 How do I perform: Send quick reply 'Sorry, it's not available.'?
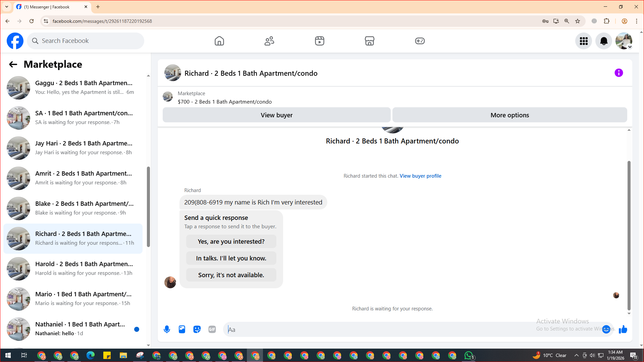pos(231,275)
